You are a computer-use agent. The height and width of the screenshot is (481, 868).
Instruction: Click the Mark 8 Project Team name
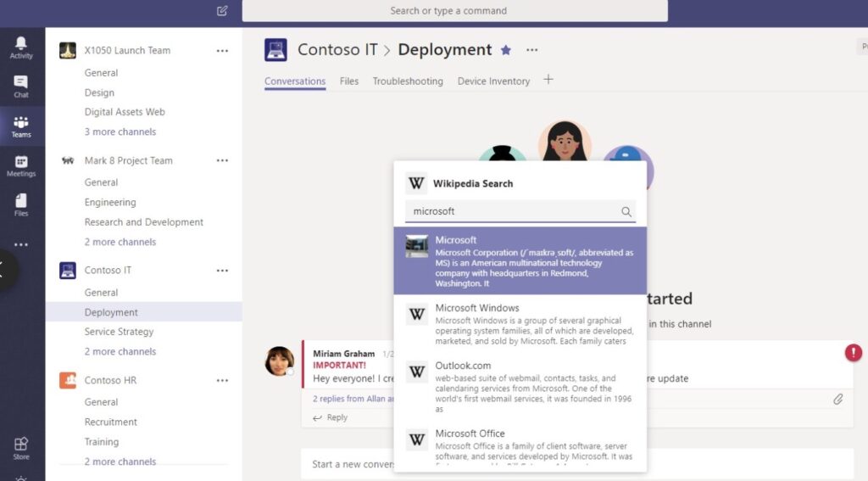pyautogui.click(x=129, y=160)
